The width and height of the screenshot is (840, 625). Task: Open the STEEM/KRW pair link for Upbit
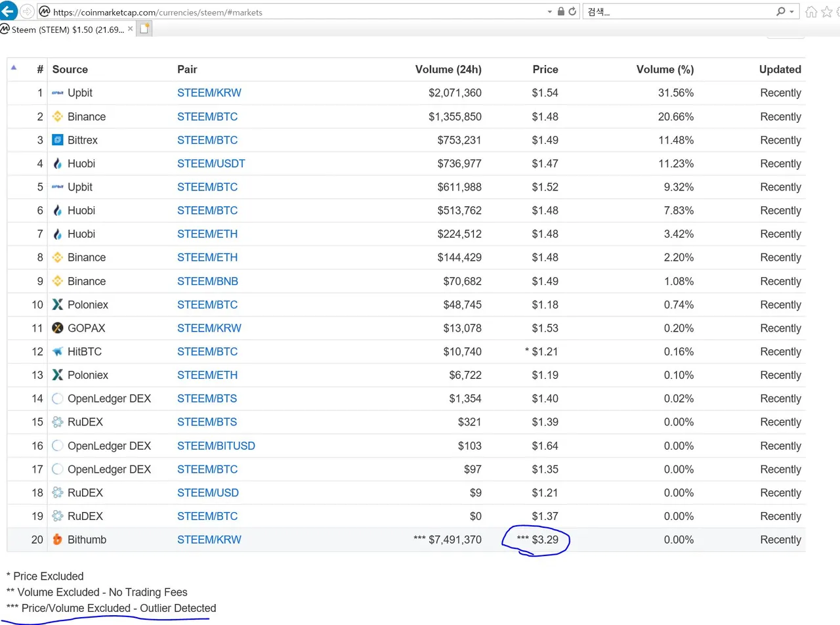[209, 93]
